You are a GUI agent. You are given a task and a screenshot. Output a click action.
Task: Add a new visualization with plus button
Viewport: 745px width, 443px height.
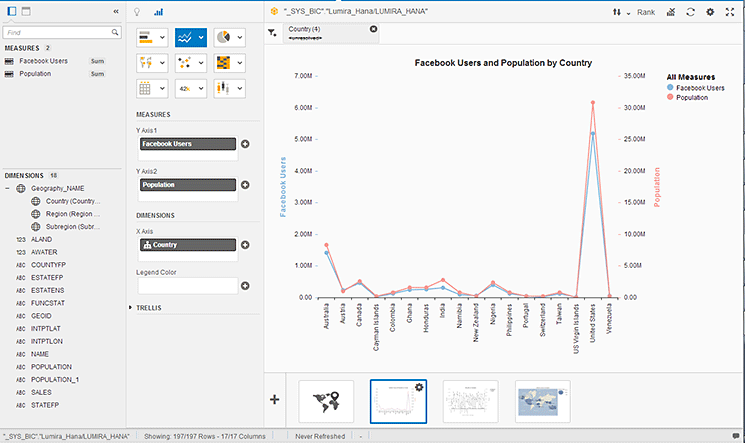(275, 398)
